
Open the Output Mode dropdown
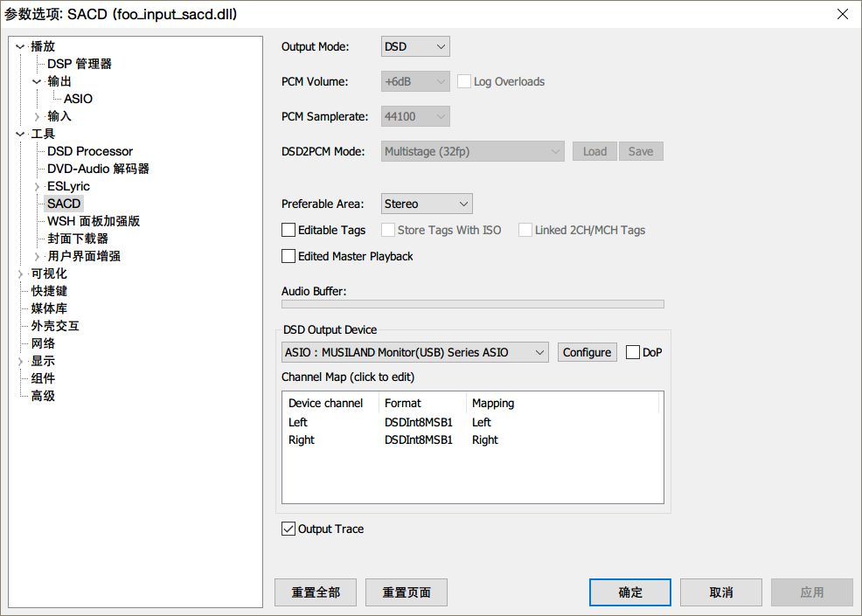tap(415, 46)
